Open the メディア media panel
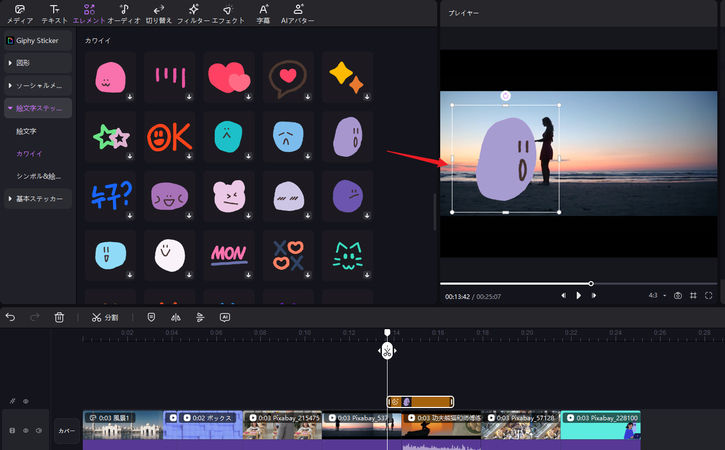Screen dimensions: 725x450 pos(21,13)
